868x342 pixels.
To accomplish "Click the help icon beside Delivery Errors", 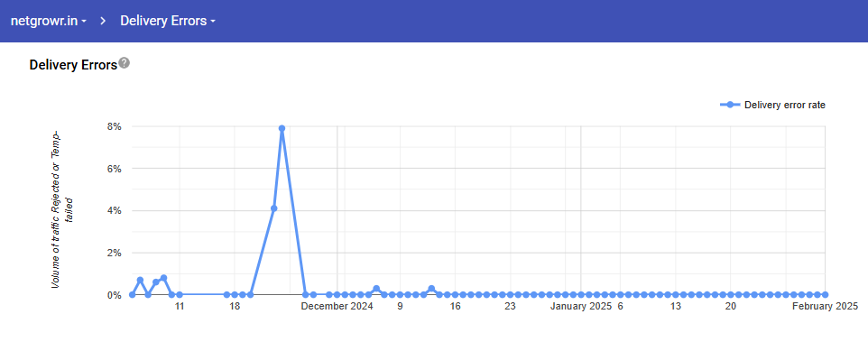I will (125, 63).
